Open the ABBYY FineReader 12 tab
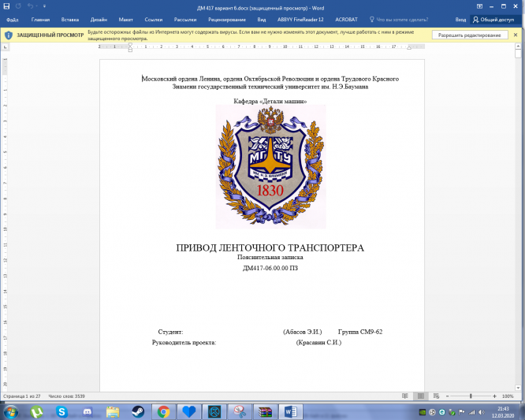Screen dimensions: 525x420 point(300,20)
